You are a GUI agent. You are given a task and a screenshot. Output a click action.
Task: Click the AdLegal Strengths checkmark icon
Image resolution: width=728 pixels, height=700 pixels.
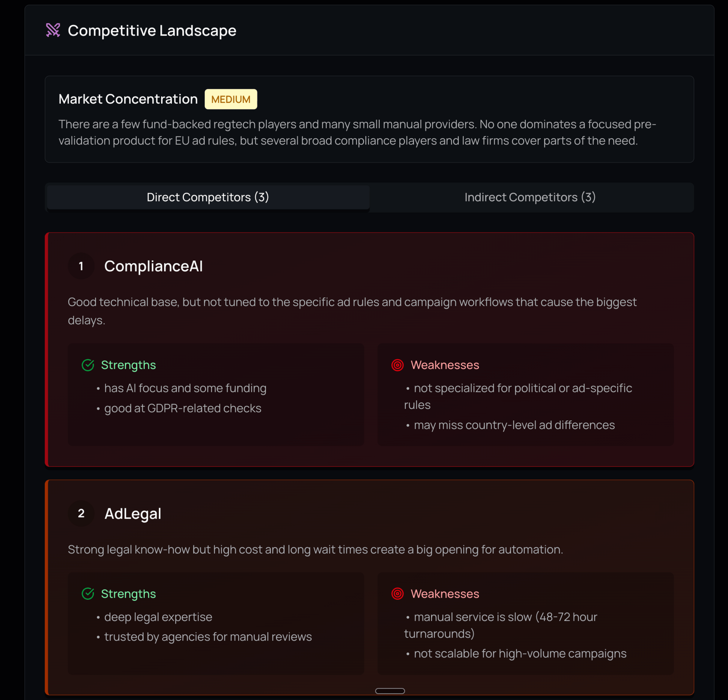(x=88, y=594)
